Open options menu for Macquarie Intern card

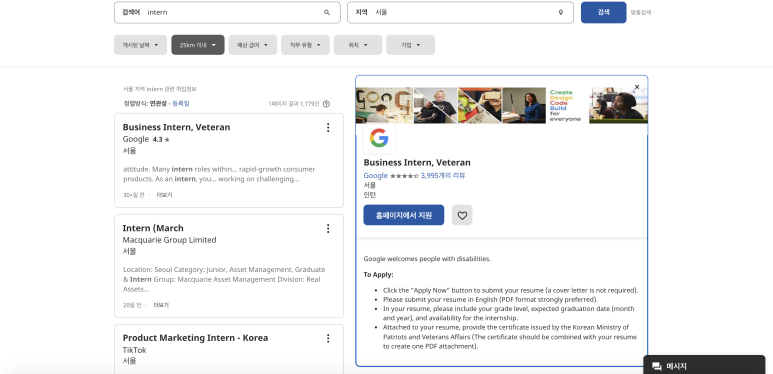tap(328, 228)
